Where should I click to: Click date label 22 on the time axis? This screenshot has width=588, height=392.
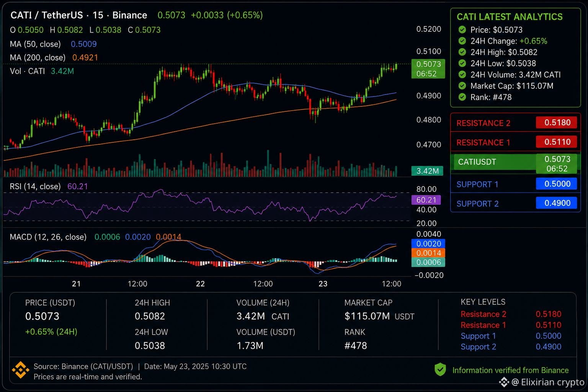click(x=200, y=284)
